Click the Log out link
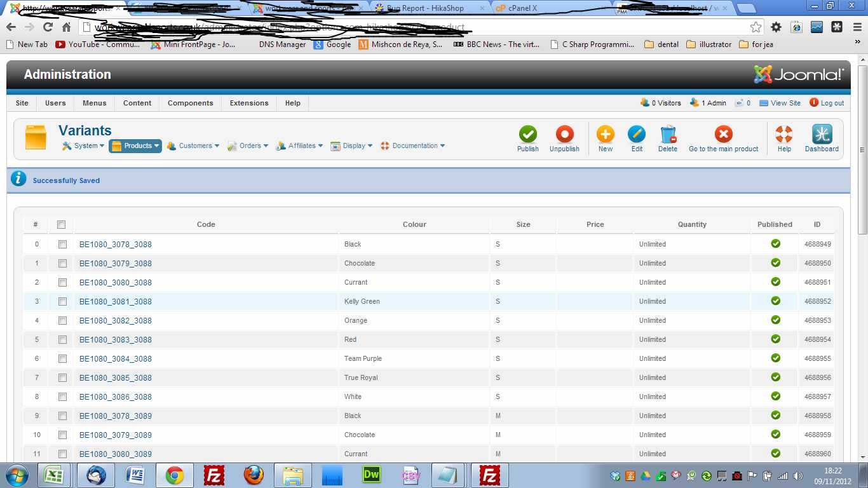This screenshot has width=868, height=488. pyautogui.click(x=827, y=103)
